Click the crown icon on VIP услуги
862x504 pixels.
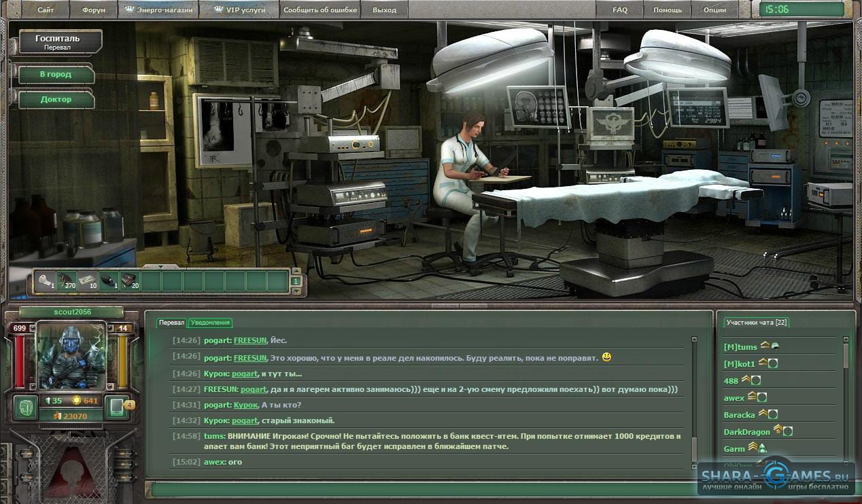pos(218,10)
